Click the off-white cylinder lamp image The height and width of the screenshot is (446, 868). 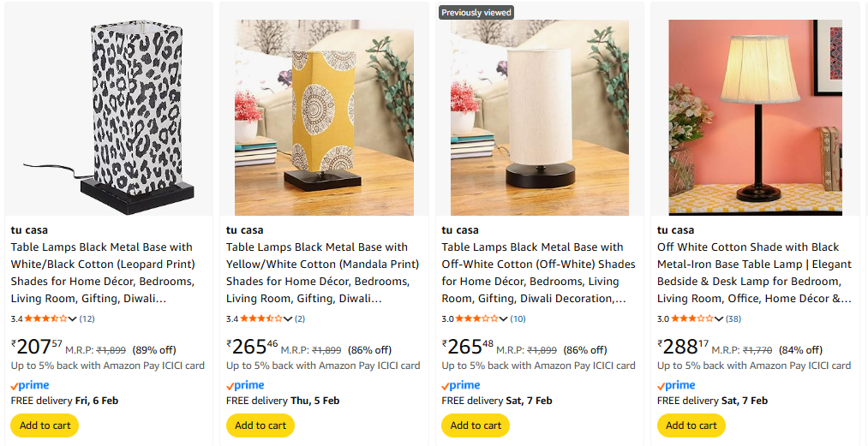(x=539, y=117)
